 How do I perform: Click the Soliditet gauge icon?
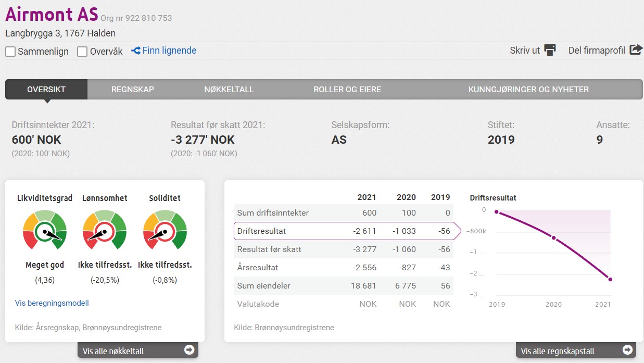coord(165,230)
